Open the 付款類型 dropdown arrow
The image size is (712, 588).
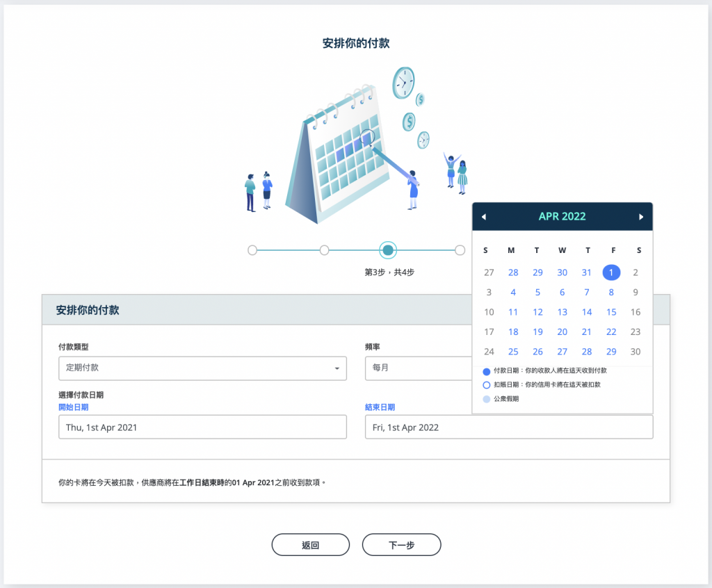(x=337, y=368)
